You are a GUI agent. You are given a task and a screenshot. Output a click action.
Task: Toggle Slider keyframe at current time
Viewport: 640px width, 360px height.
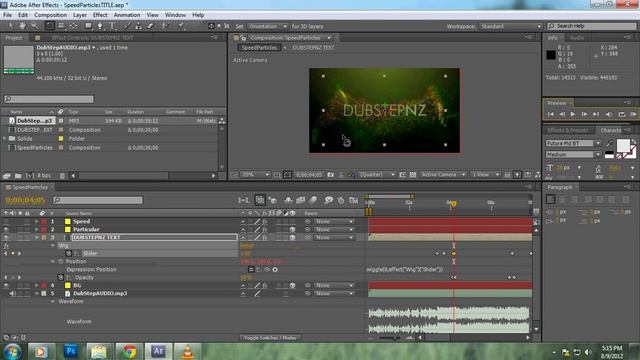pos(13,253)
